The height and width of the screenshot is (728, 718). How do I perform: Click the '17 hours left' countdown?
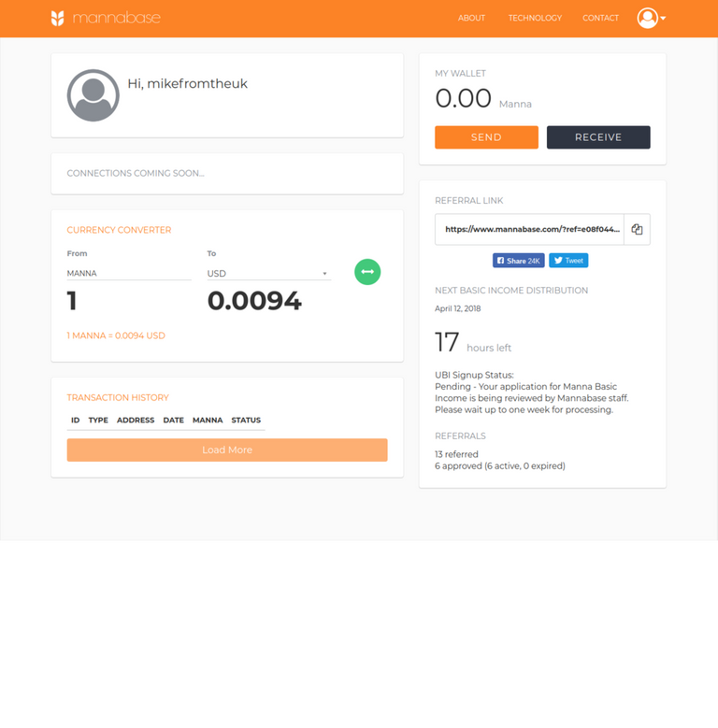473,343
